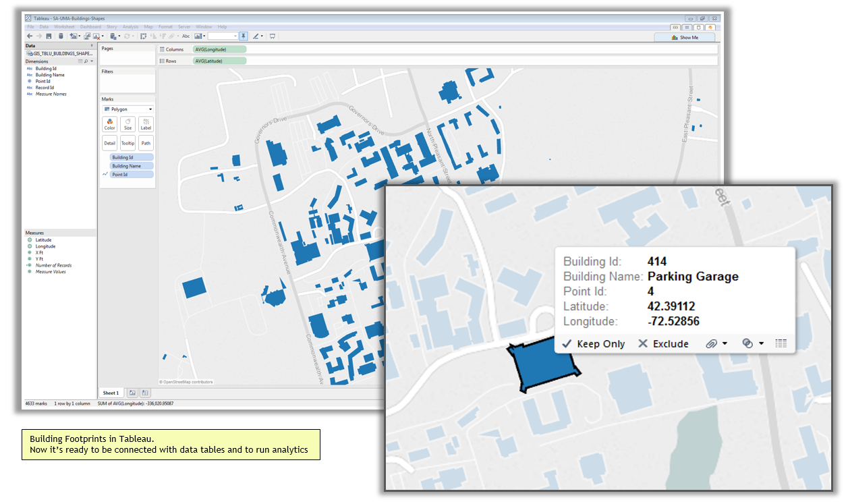Click the Dimensions view as grid icon
Viewport: 848px width, 504px height.
coord(80,61)
